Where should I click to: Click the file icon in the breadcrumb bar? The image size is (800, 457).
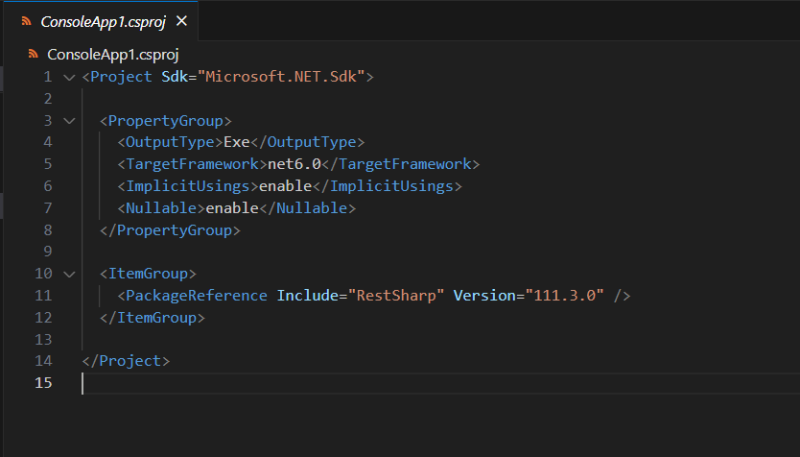[33, 54]
